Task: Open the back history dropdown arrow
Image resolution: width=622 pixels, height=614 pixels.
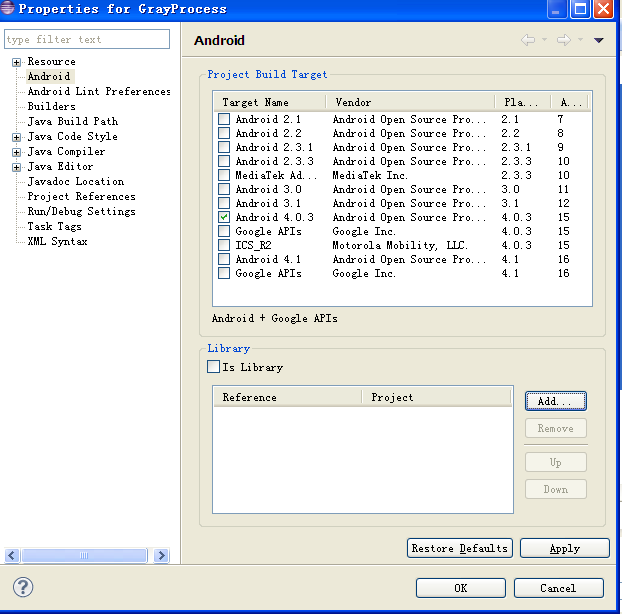Action: click(x=544, y=39)
